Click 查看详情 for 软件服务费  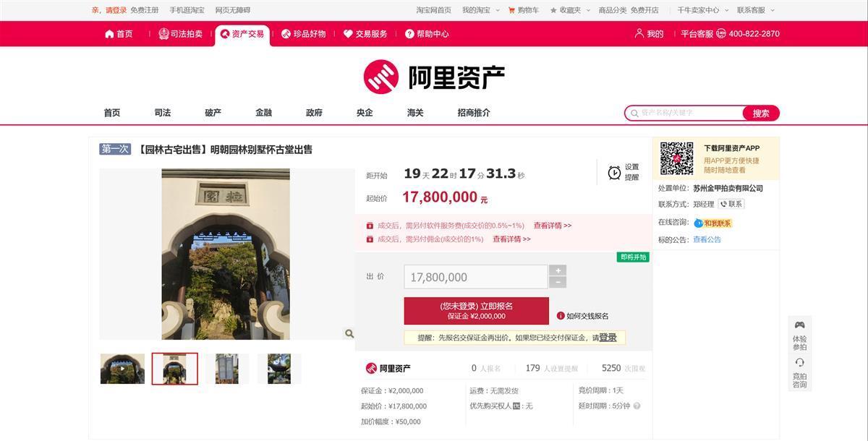tap(553, 226)
